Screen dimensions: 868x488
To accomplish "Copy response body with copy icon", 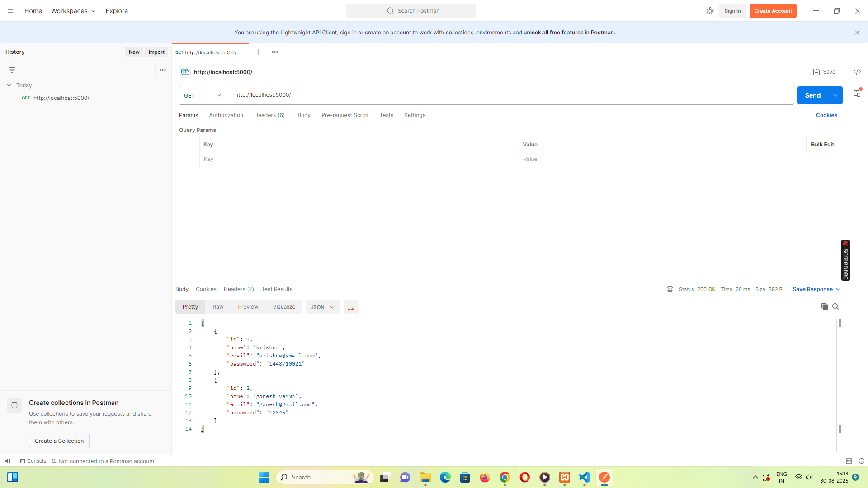I will (x=825, y=306).
